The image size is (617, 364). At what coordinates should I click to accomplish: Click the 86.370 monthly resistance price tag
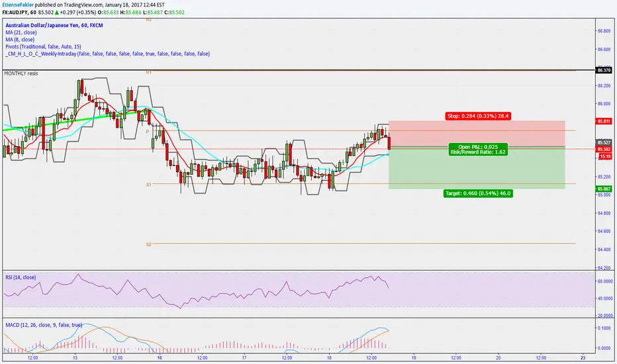click(604, 70)
